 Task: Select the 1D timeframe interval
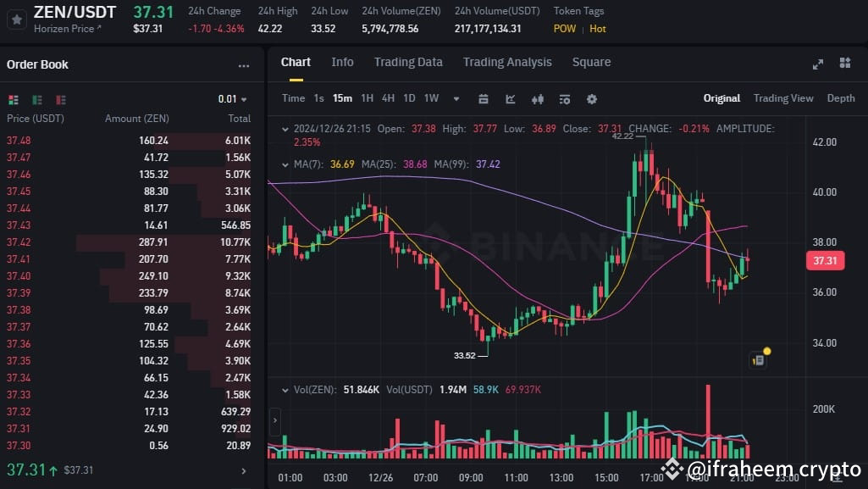pos(409,98)
